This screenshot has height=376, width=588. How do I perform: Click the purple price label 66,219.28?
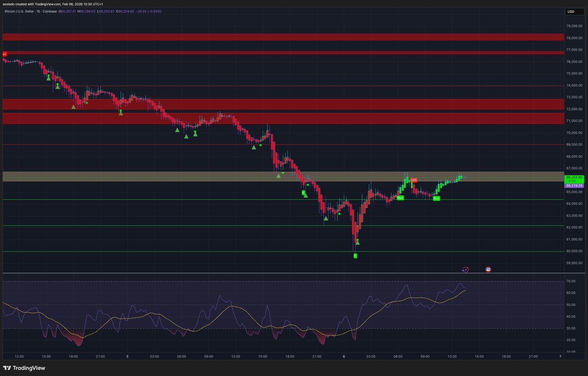[x=574, y=186]
